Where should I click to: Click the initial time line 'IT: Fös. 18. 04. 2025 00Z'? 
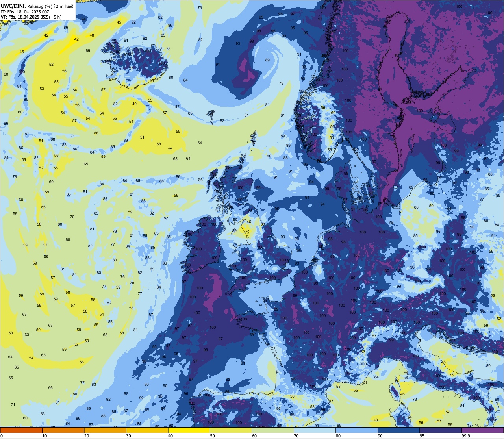(x=25, y=11)
